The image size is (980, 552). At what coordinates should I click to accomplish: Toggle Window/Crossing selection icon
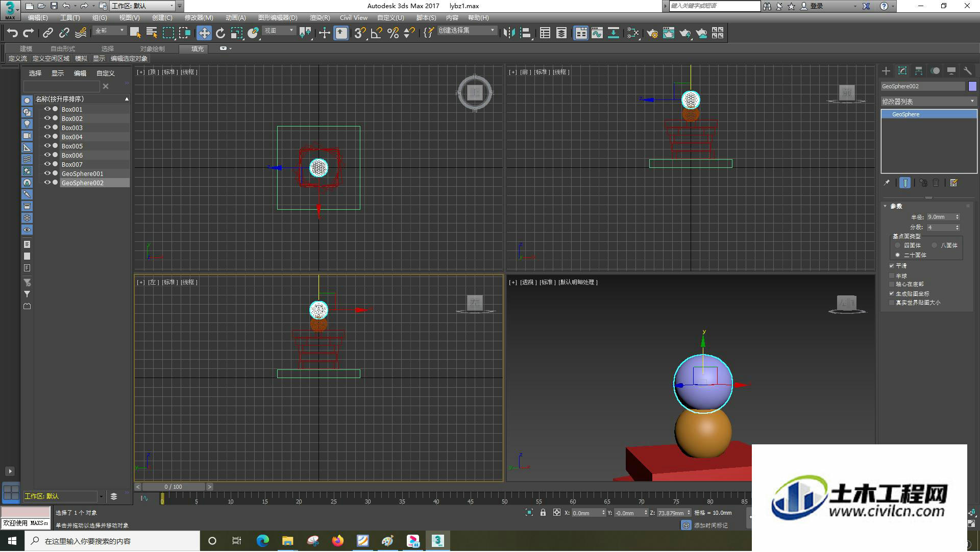point(184,33)
